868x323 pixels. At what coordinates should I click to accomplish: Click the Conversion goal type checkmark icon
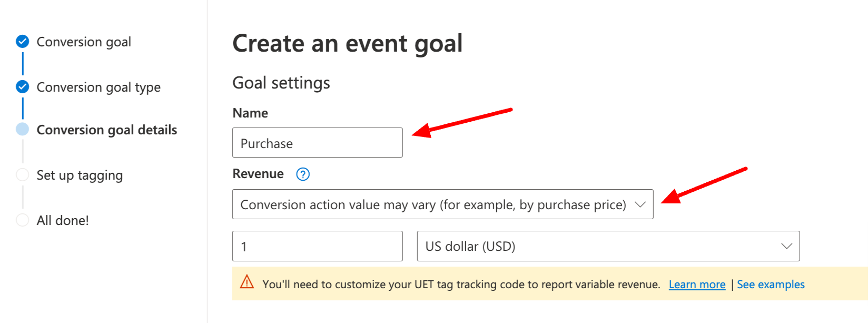[x=23, y=86]
